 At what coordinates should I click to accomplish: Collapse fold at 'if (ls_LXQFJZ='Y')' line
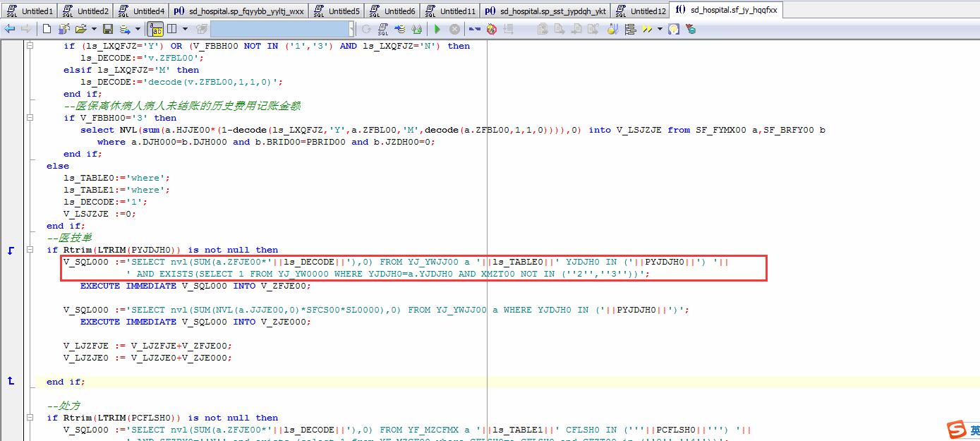tap(30, 46)
